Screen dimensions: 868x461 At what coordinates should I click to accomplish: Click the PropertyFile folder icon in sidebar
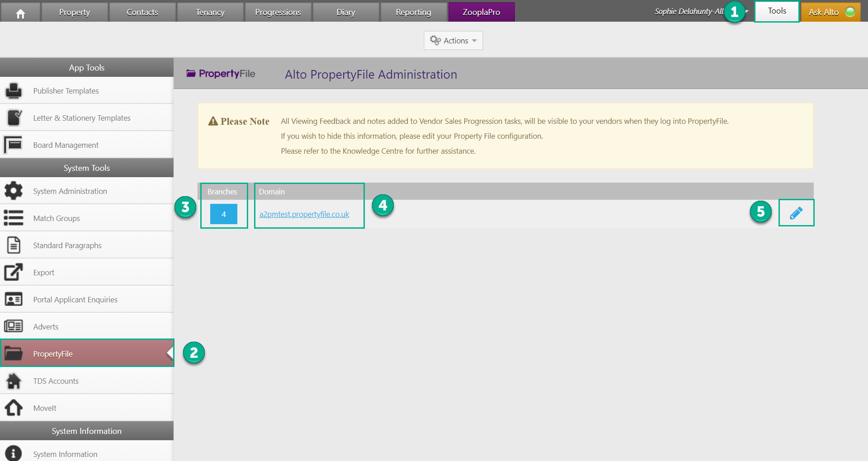click(x=14, y=353)
